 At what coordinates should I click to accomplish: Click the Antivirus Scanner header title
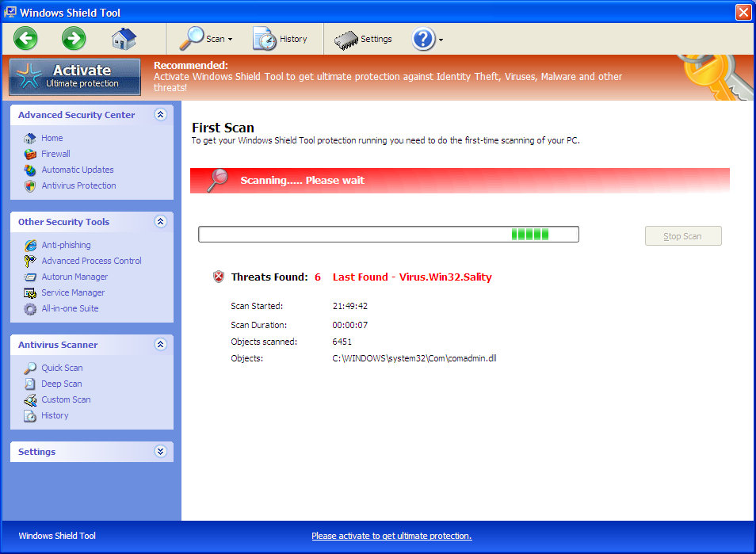[x=58, y=345]
